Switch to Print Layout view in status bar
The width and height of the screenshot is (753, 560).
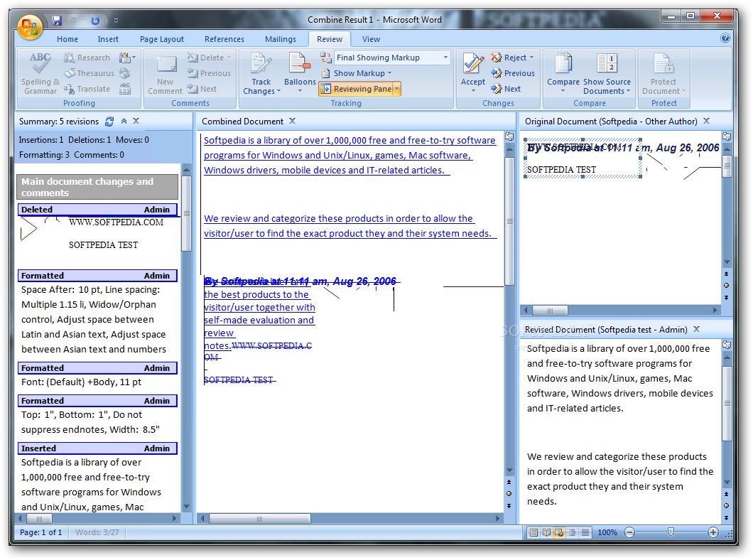[533, 532]
